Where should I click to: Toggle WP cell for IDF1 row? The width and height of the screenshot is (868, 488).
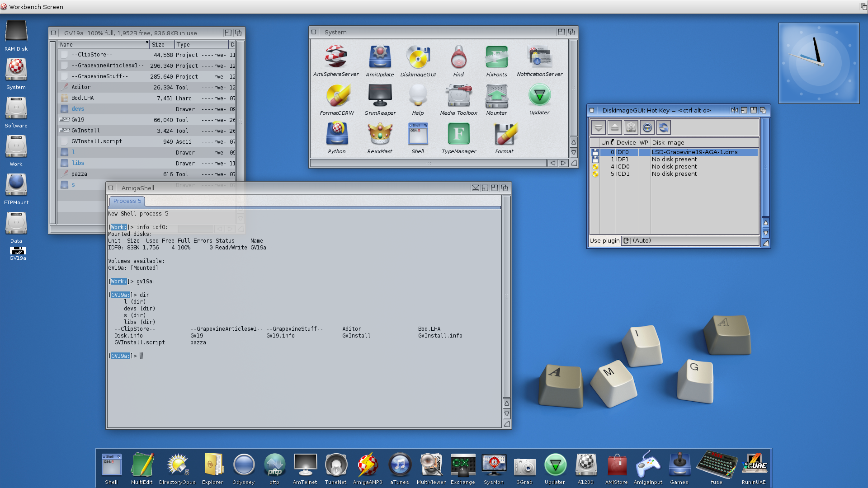(x=644, y=160)
